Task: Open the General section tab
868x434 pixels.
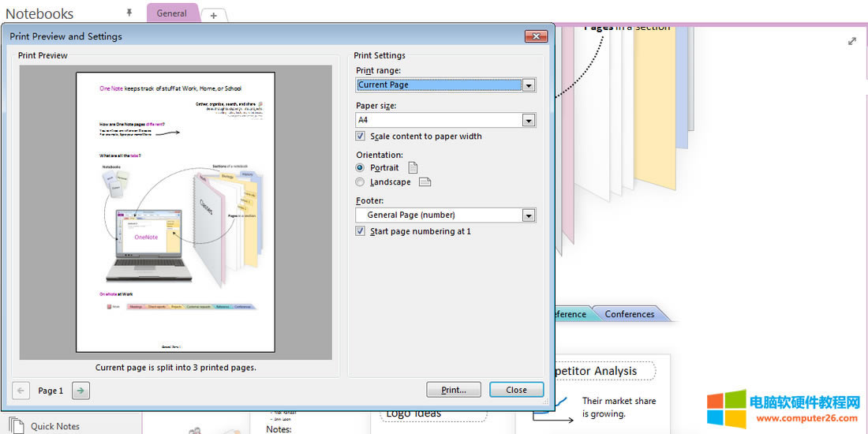Action: 171,13
